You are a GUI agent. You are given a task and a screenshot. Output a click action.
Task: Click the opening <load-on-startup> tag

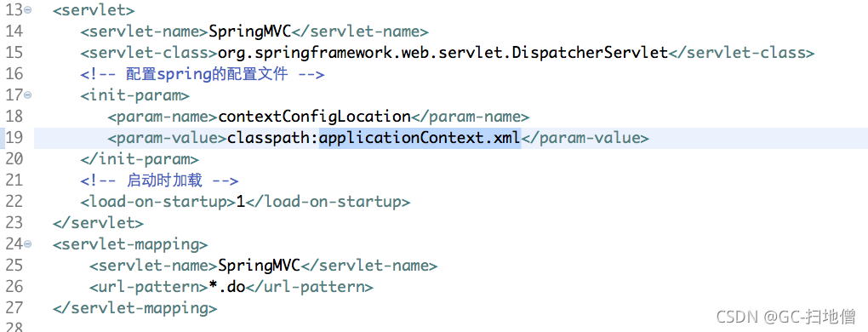[x=157, y=202]
